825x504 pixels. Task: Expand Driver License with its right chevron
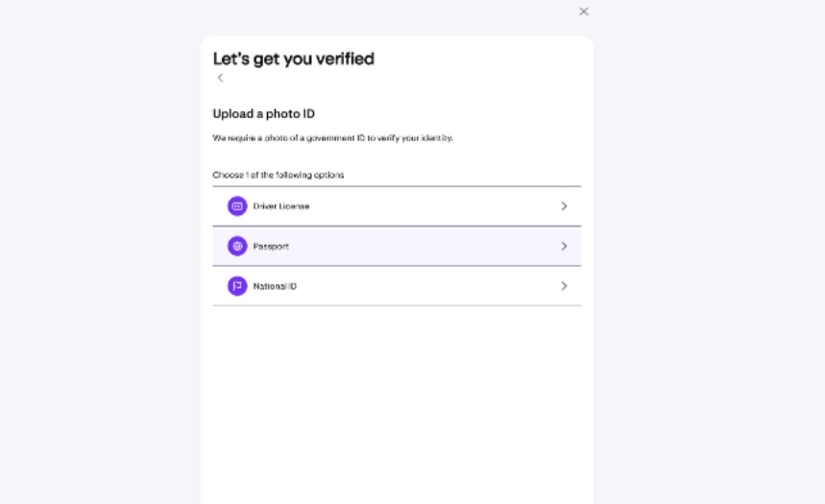pos(564,206)
